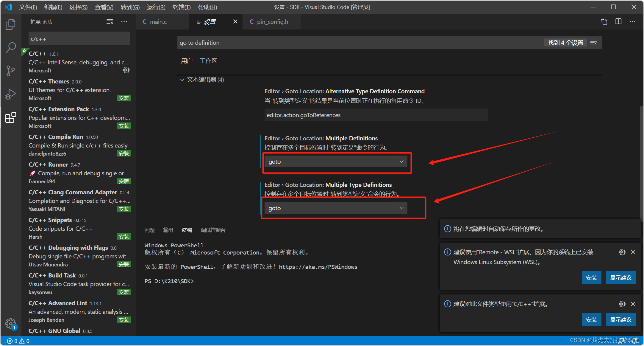
Task: Switch to the 调试控制台 panel tab
Action: [213, 230]
